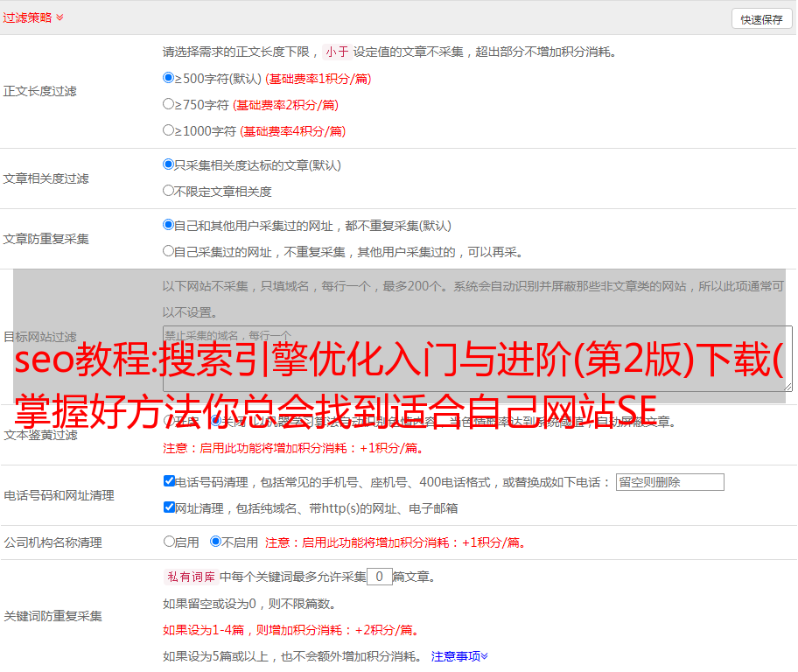Click the 私有词库 tag label
The image size is (798, 672).
click(x=189, y=577)
